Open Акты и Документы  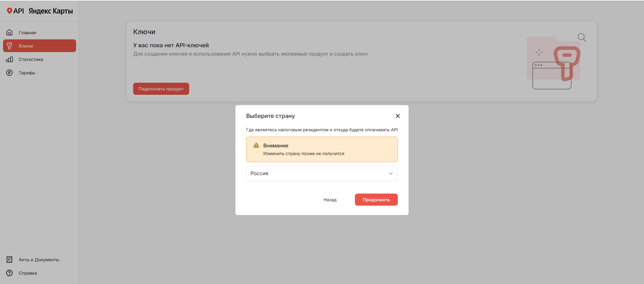[40, 260]
